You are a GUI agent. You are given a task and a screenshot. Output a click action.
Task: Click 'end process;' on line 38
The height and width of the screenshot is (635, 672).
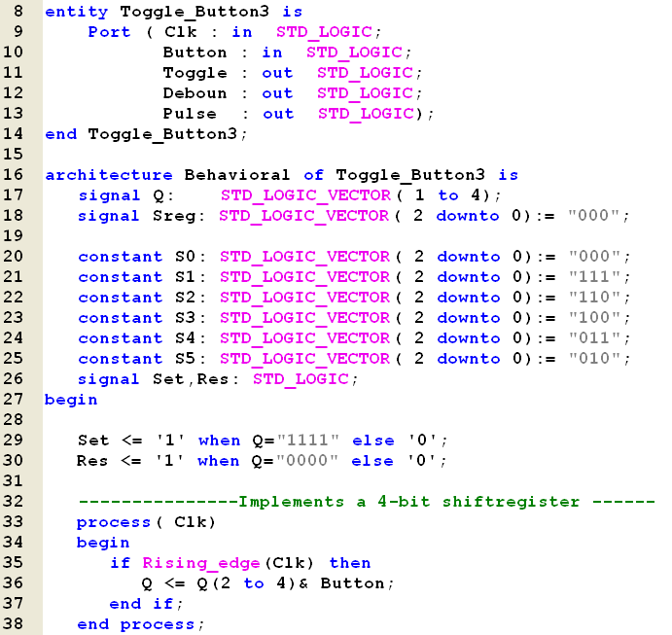(141, 624)
